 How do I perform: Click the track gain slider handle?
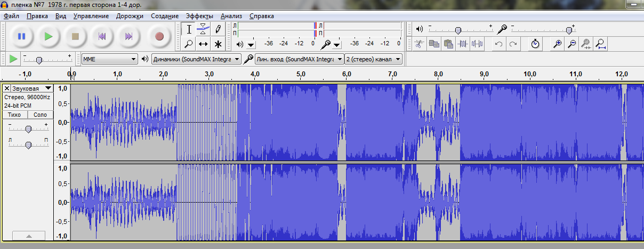click(28, 128)
